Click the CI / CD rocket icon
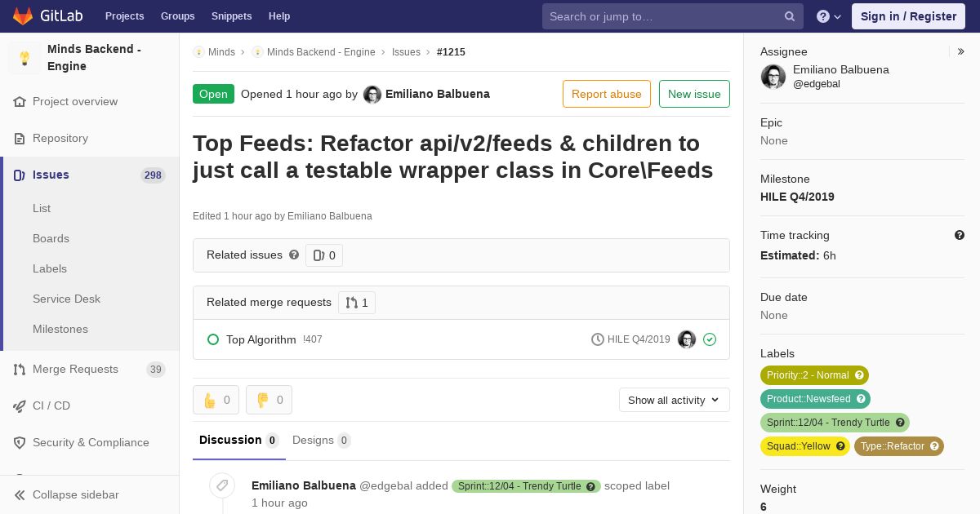980x514 pixels. click(x=20, y=406)
